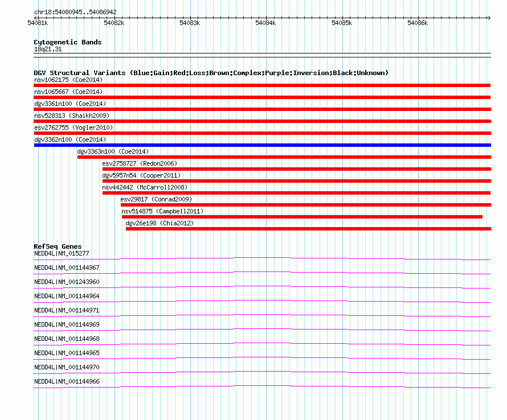
Task: Click the 54085k ruler label
Action: pos(342,23)
